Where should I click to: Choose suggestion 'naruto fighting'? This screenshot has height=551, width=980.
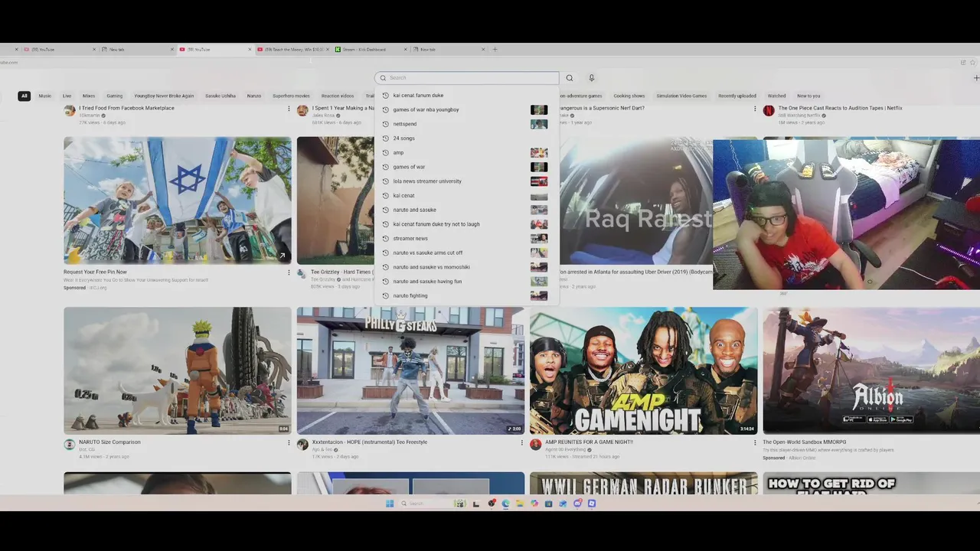466,295
